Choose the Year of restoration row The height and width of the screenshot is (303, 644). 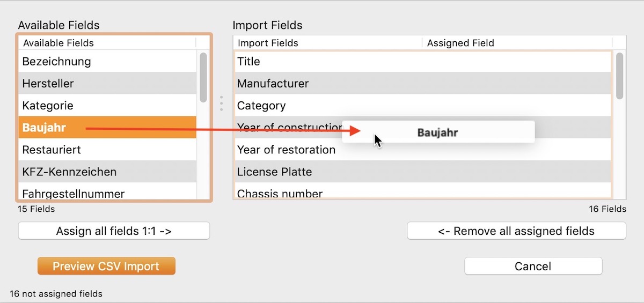coord(423,150)
